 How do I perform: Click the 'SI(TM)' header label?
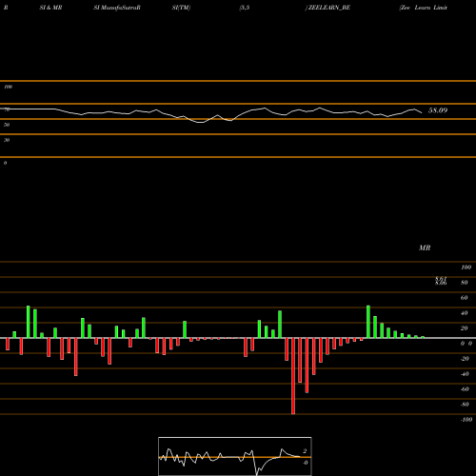pos(181,8)
